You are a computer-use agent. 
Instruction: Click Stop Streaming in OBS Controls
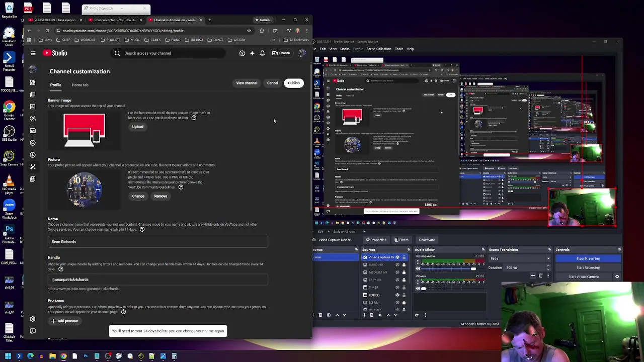(588, 258)
